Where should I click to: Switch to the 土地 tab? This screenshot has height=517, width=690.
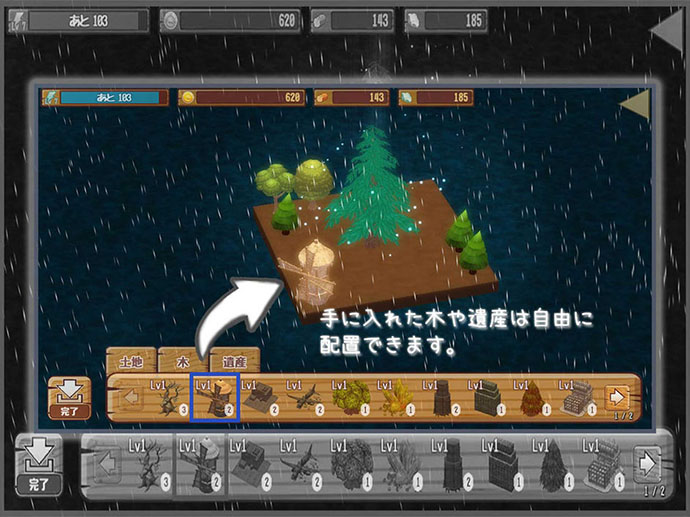pyautogui.click(x=131, y=362)
